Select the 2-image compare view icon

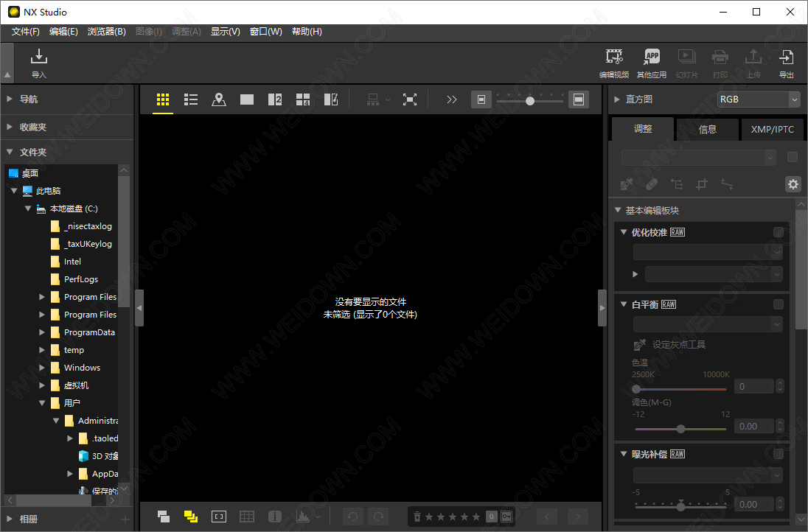275,99
